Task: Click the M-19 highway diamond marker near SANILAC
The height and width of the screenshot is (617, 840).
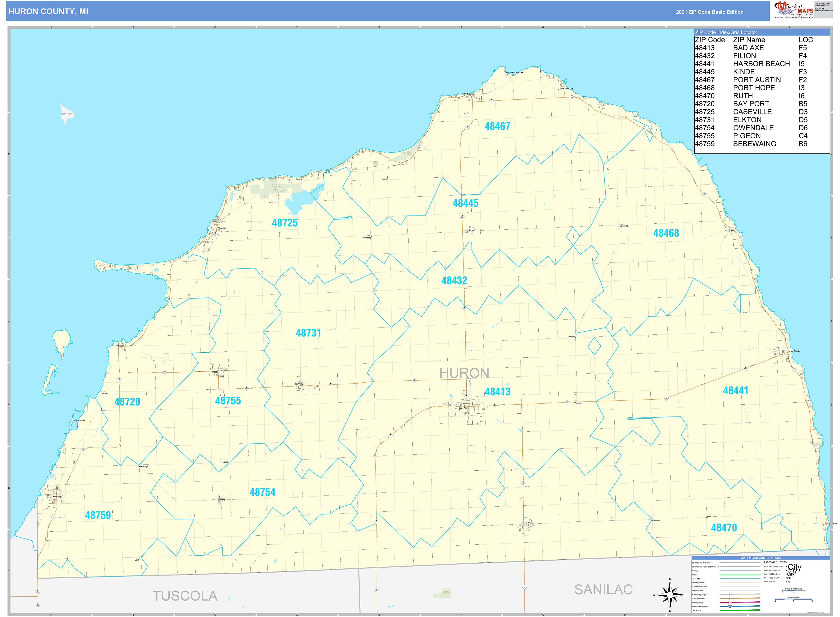Action: (x=524, y=587)
